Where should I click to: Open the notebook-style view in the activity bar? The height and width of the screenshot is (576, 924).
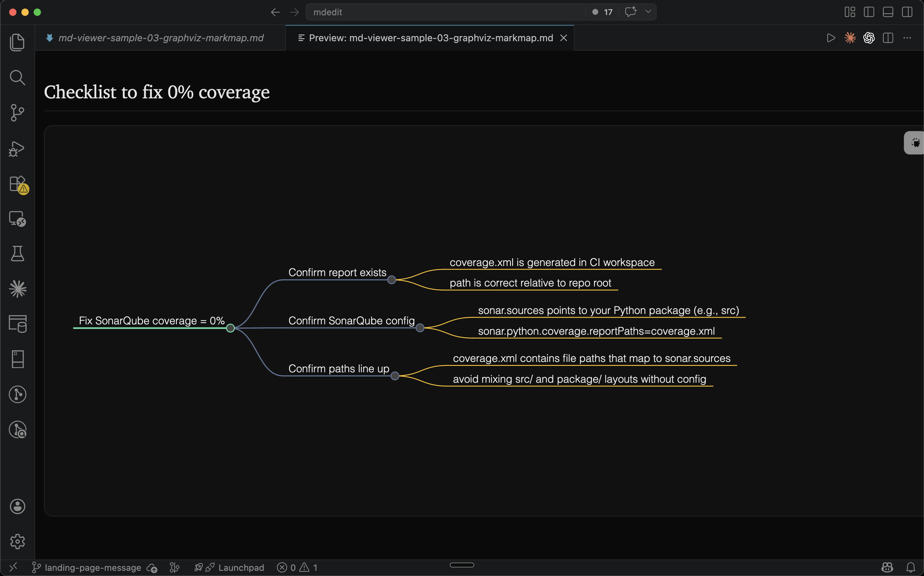click(17, 359)
